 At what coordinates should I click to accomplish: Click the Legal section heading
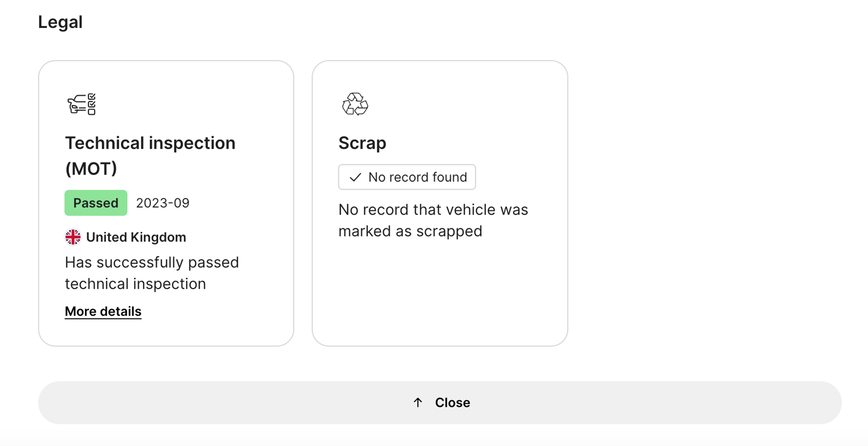click(x=60, y=22)
